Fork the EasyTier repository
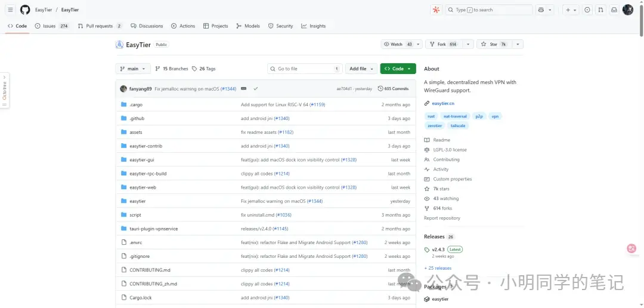Screen dimensions: 644x308 click(x=444, y=44)
